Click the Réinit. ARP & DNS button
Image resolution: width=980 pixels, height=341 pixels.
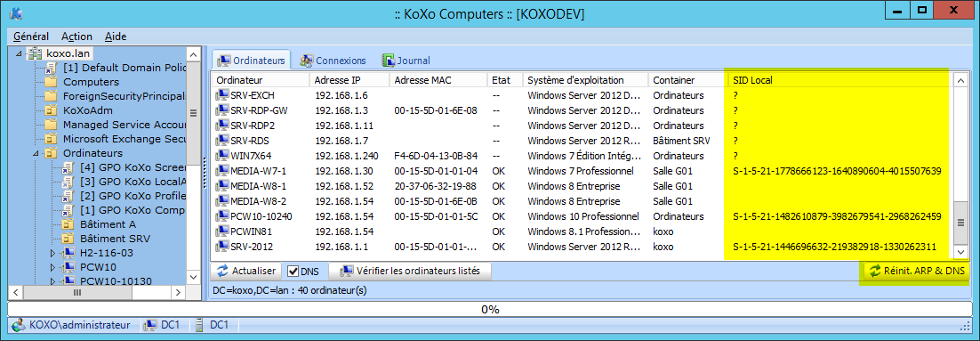coord(918,271)
